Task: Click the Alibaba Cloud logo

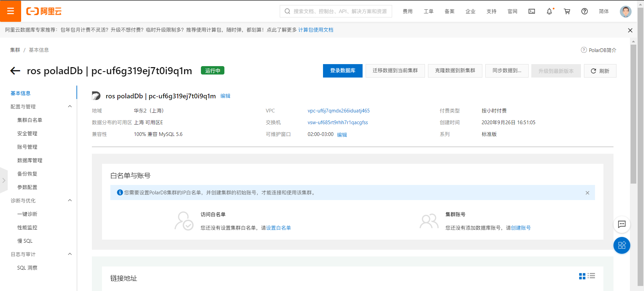Action: 44,11
